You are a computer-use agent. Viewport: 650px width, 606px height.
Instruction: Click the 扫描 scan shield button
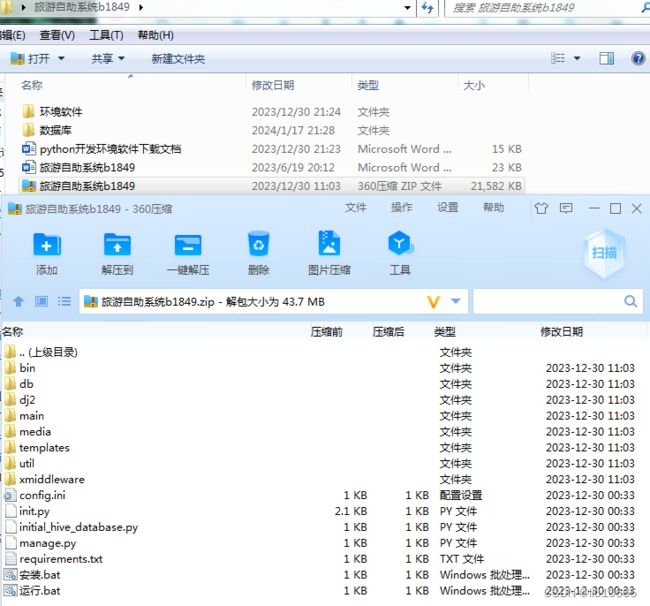pyautogui.click(x=604, y=252)
